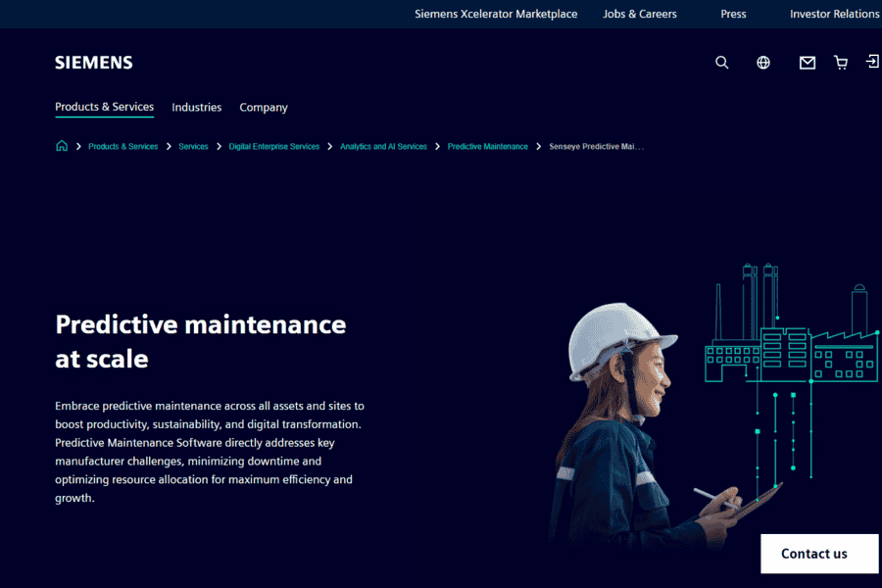Open the envelope contact icon

click(x=808, y=63)
